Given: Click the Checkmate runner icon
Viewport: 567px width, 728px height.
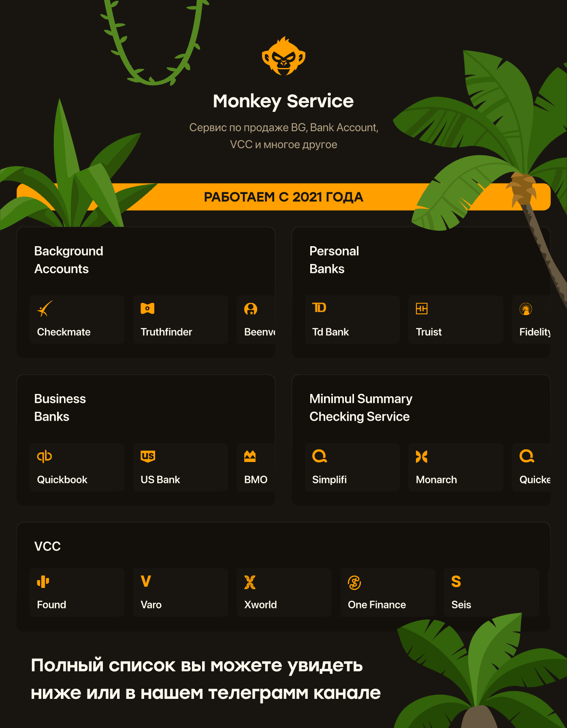Looking at the screenshot, I should [45, 309].
